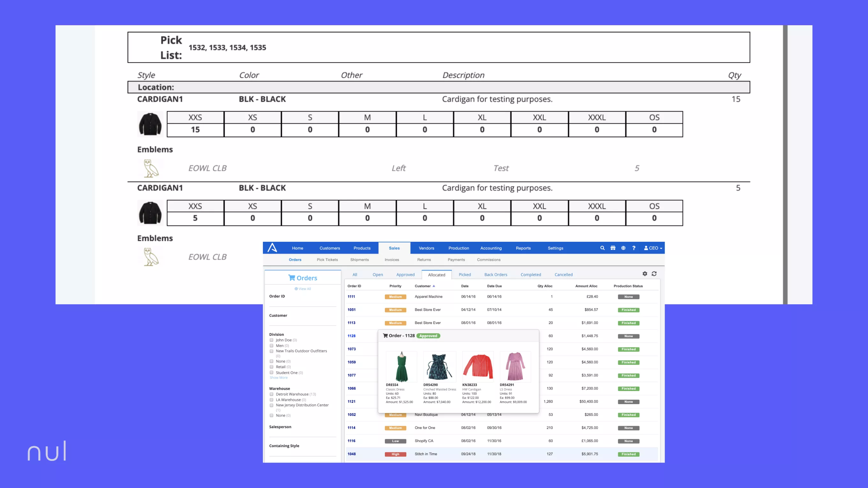This screenshot has width=868, height=488.
Task: Enable the John Doe division filter
Action: (272, 340)
